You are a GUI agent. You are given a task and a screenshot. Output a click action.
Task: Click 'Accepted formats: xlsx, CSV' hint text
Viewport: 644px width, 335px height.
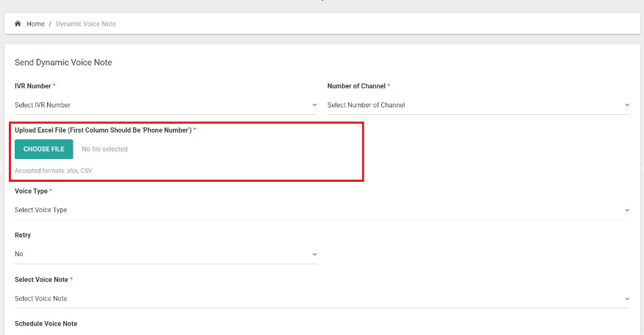54,171
